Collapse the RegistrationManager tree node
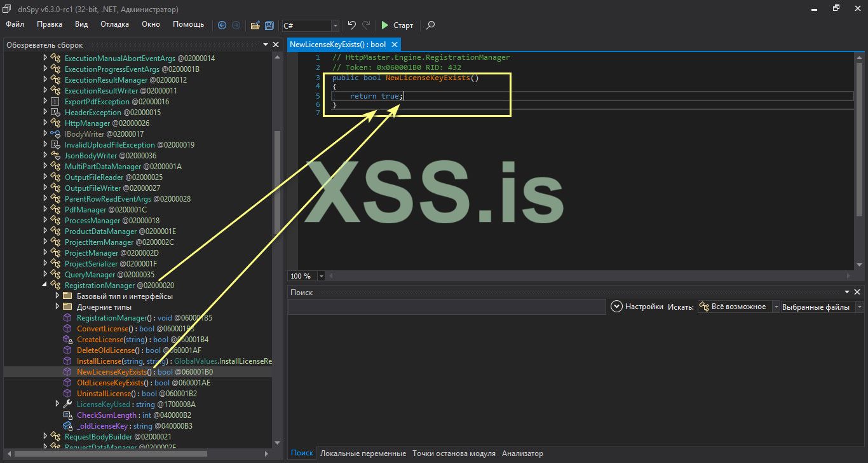The image size is (868, 463). 45,286
